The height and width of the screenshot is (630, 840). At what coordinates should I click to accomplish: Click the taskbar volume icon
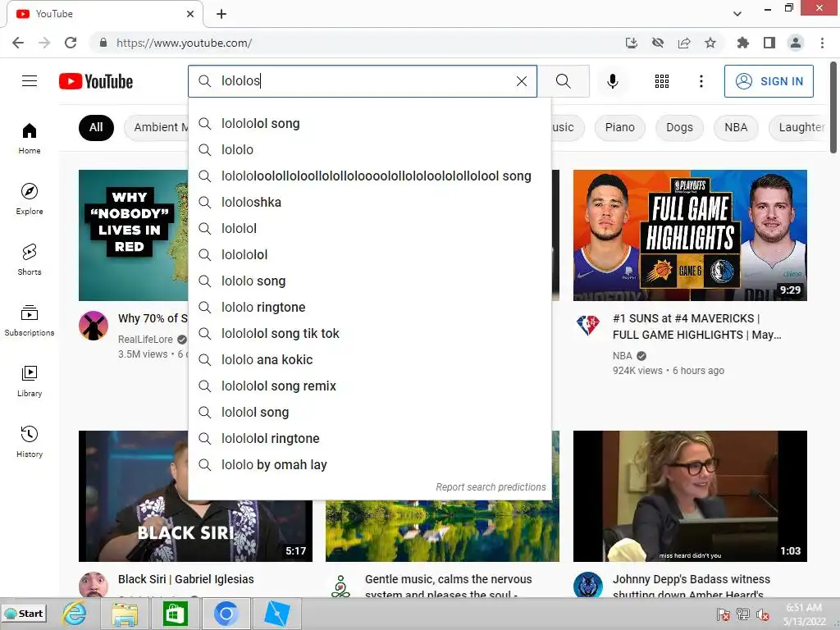coord(762,614)
